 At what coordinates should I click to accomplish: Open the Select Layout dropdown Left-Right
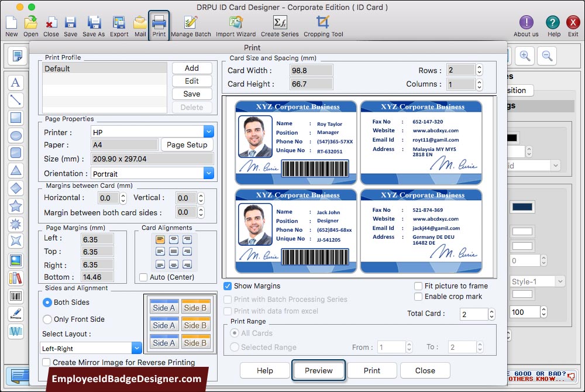[x=91, y=348]
